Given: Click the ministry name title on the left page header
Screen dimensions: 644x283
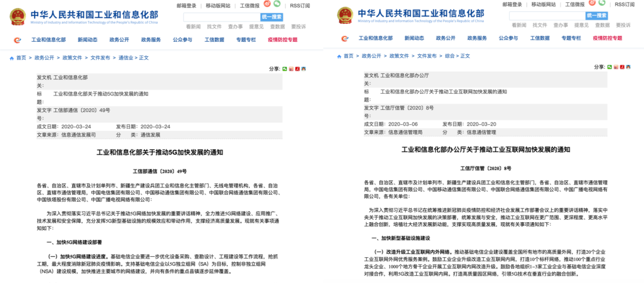Looking at the screenshot, I should 94,15.
